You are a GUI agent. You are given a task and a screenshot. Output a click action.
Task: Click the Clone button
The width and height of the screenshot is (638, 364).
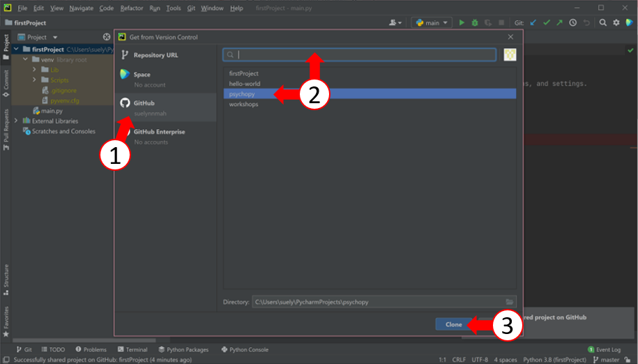(453, 324)
